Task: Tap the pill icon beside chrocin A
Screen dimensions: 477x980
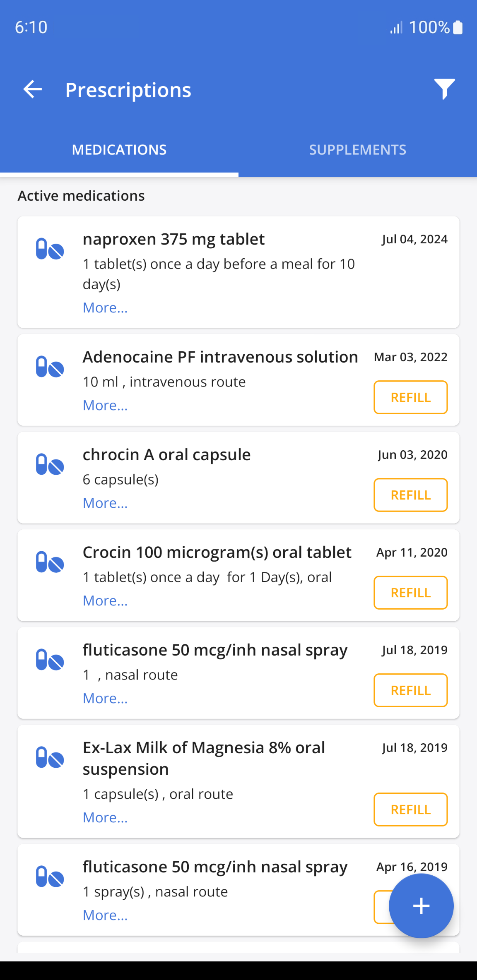Action: click(50, 464)
